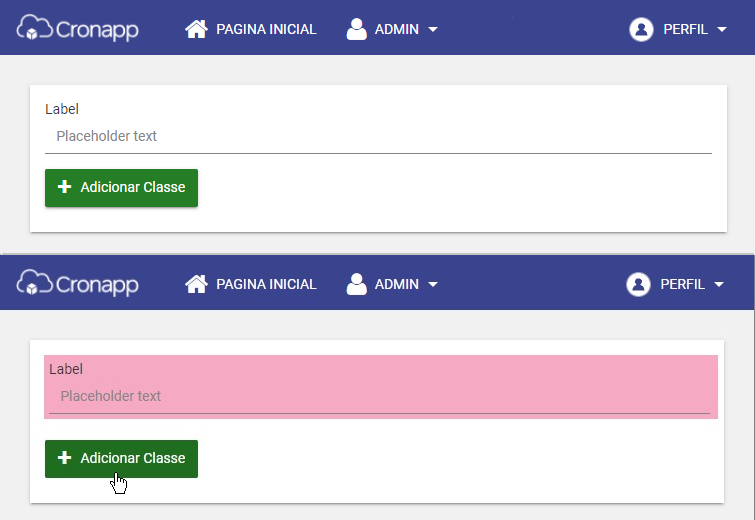
Task: Expand the PERFIL dropdown arrow in top navbar
Action: pos(722,29)
